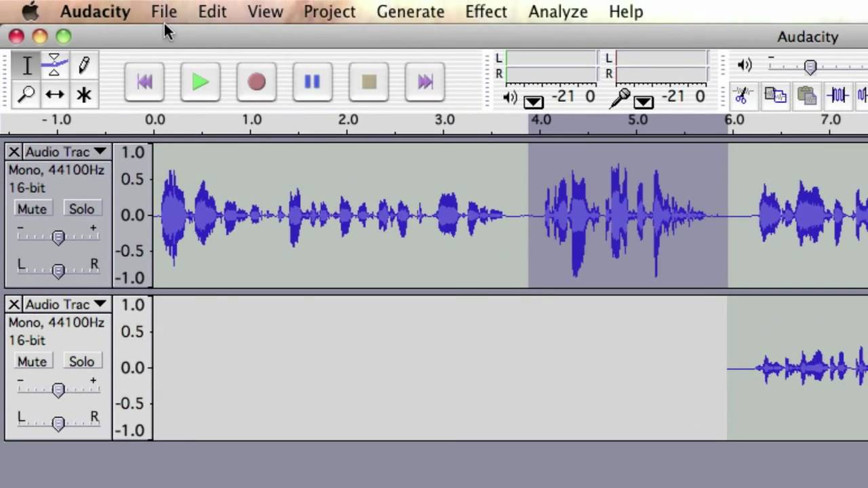Click the second track's vertical amplitude scale

pos(133,368)
